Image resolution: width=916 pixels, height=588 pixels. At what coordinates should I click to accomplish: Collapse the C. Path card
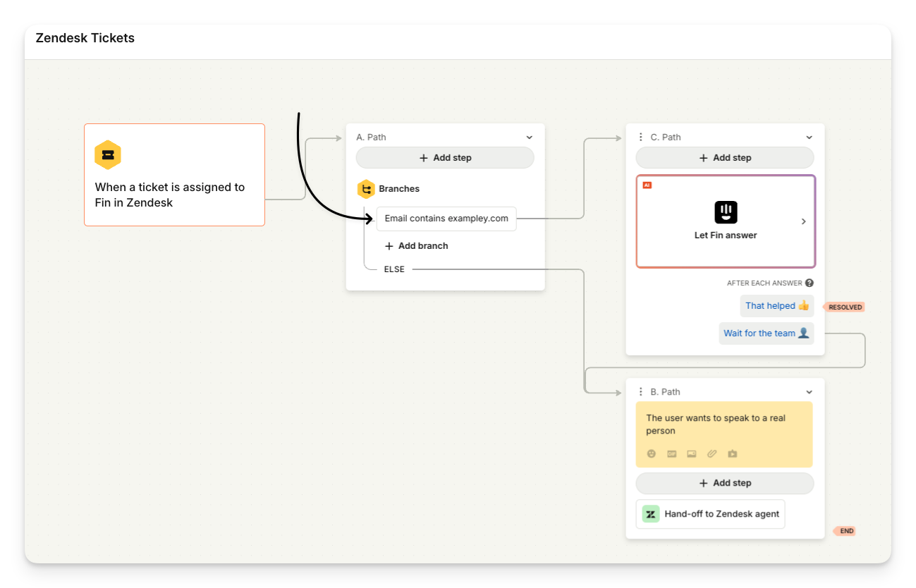click(810, 137)
